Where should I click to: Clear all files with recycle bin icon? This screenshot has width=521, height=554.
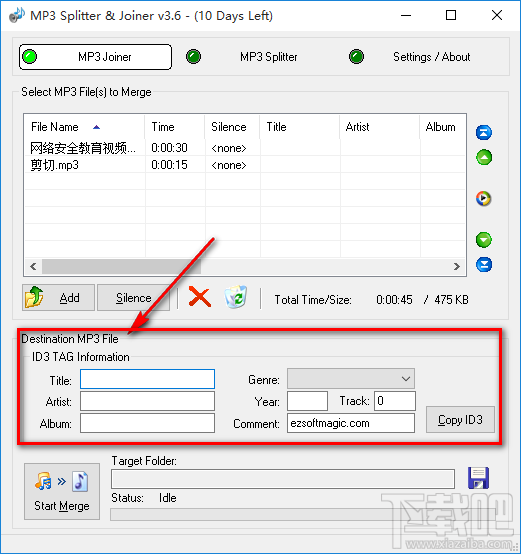236,297
